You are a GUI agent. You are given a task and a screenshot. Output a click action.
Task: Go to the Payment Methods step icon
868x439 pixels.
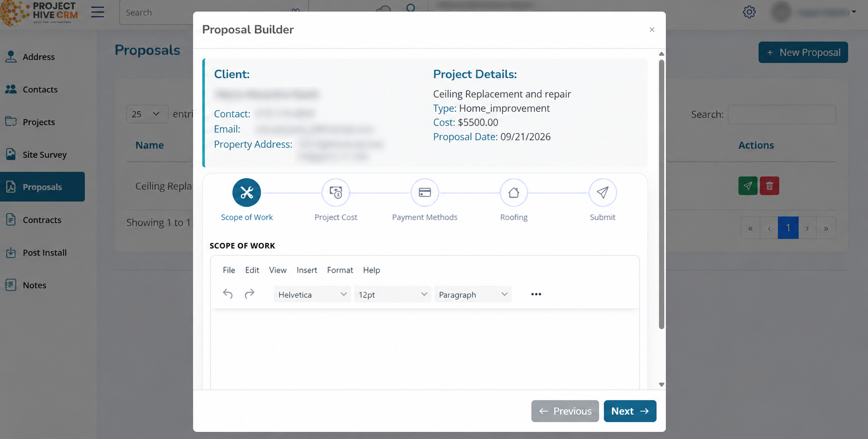425,192
